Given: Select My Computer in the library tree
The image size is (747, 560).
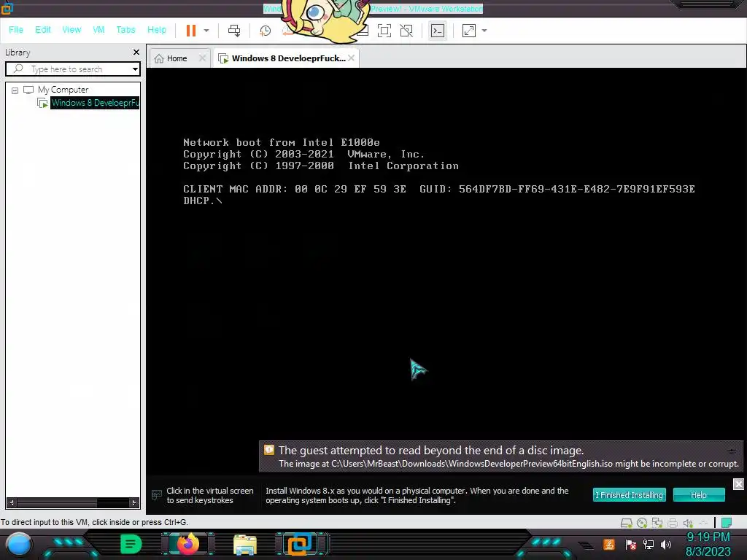Looking at the screenshot, I should [x=63, y=90].
